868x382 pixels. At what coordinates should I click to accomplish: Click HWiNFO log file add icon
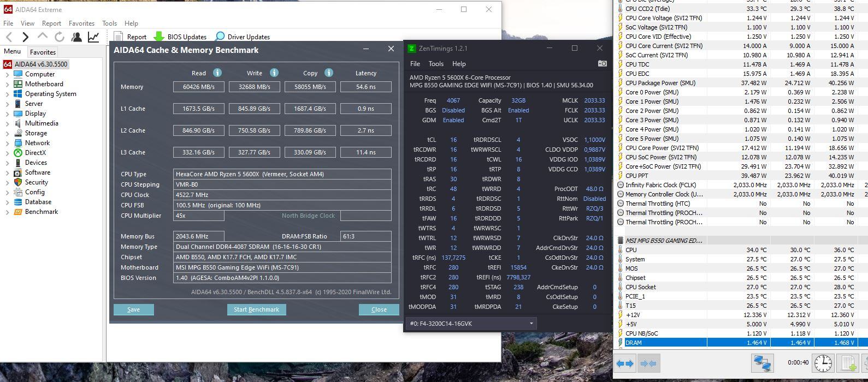click(x=848, y=363)
